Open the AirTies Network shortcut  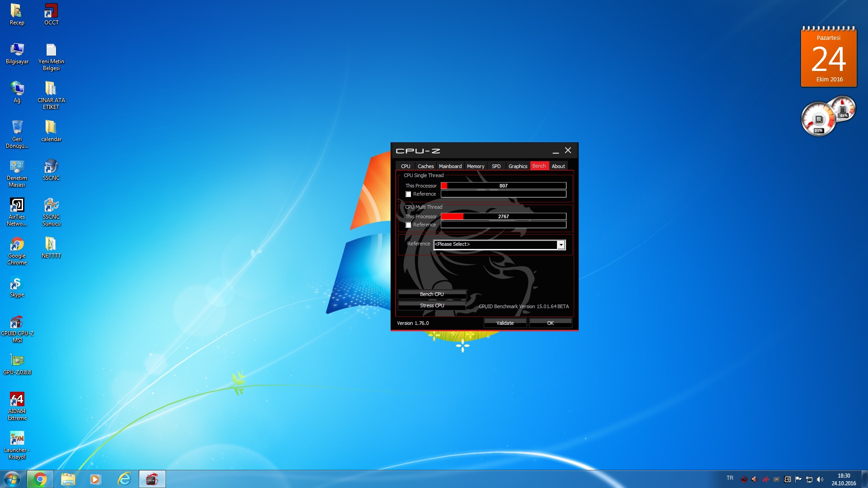pyautogui.click(x=17, y=212)
